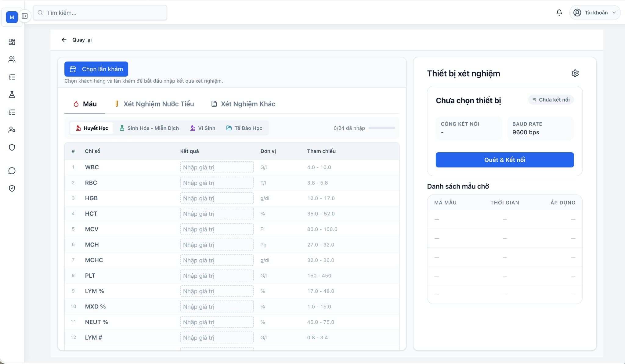Open the plain shield icon in sidebar
Screen dimensions: 625x364
(x=12, y=147)
